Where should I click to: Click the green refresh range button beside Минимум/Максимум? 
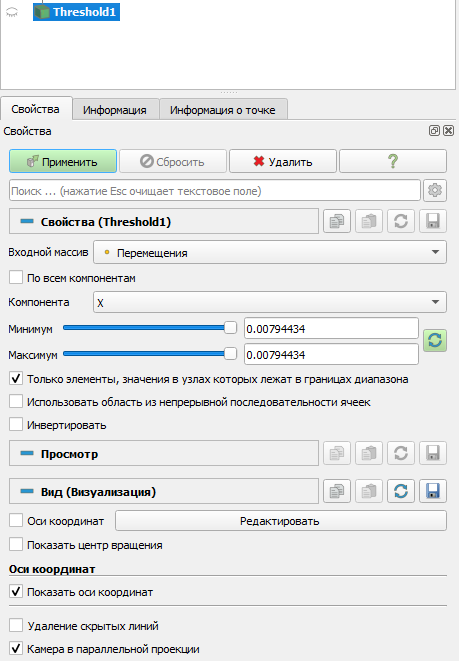(435, 340)
